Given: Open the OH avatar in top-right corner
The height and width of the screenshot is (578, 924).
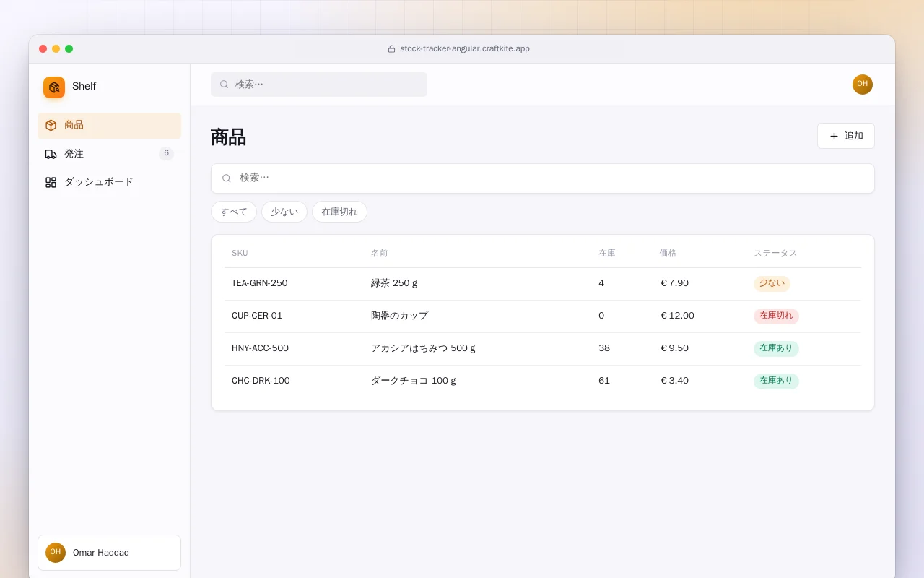Looking at the screenshot, I should tap(863, 85).
